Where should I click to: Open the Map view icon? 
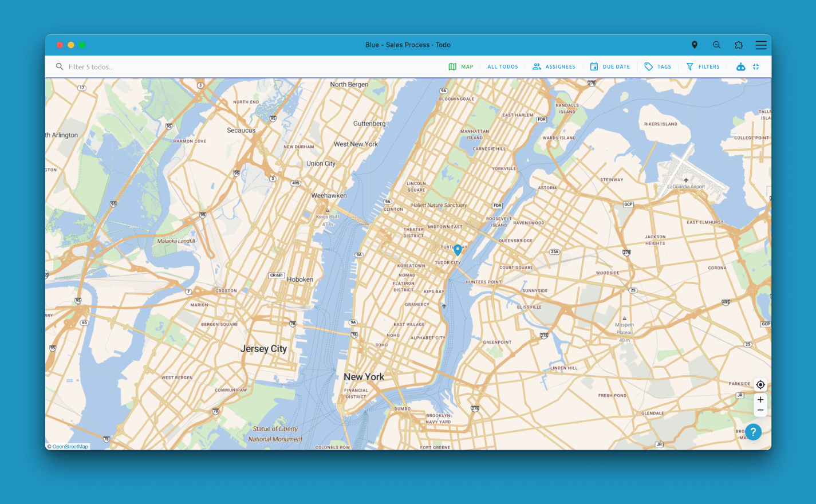pos(453,66)
